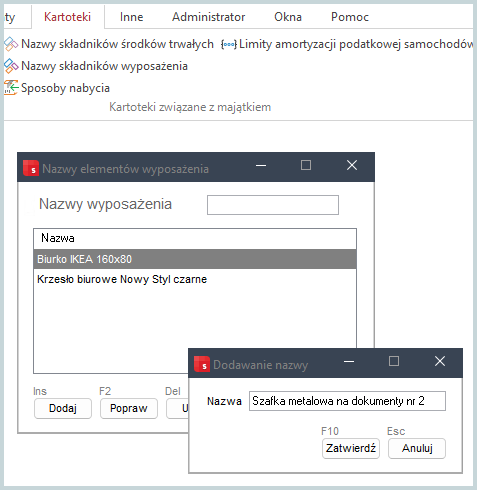
Task: Open the Inne ribbon tab
Action: click(132, 17)
